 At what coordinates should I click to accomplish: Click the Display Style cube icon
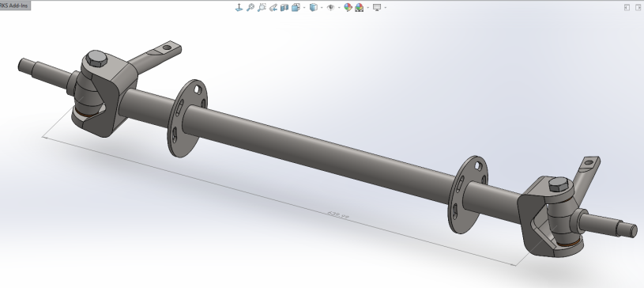click(314, 7)
